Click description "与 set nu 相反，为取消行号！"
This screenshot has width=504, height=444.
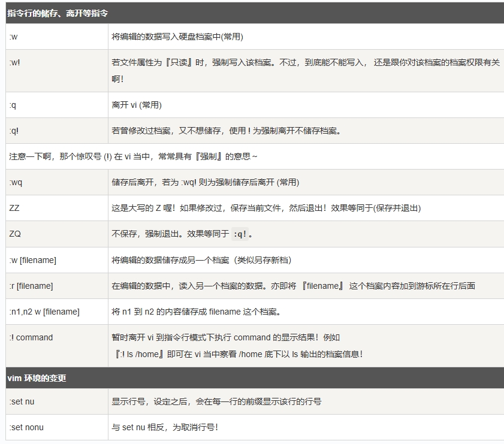pos(165,427)
